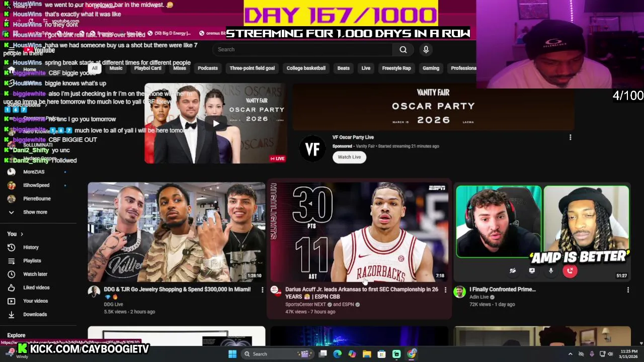Click the Watch Live button
Viewport: 644px width, 362px height.
point(349,157)
